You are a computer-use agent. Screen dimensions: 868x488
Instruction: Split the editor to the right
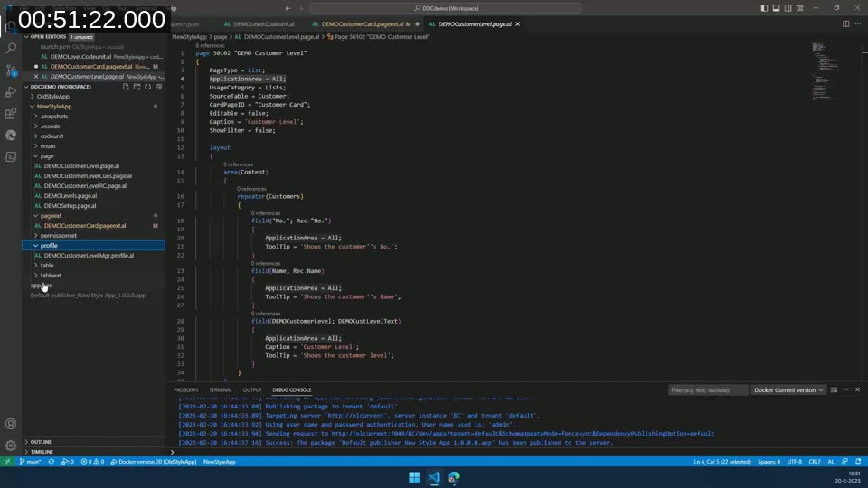click(846, 23)
